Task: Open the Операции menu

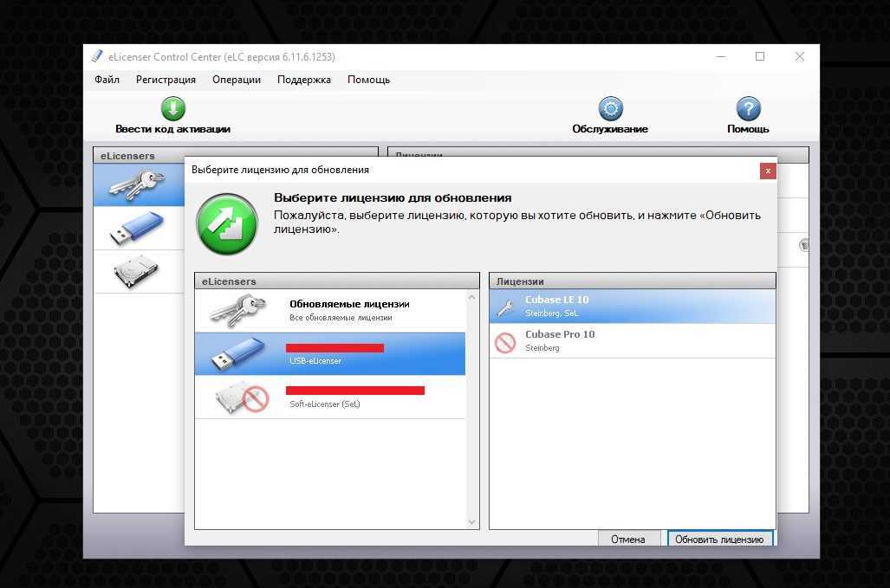Action: tap(236, 80)
